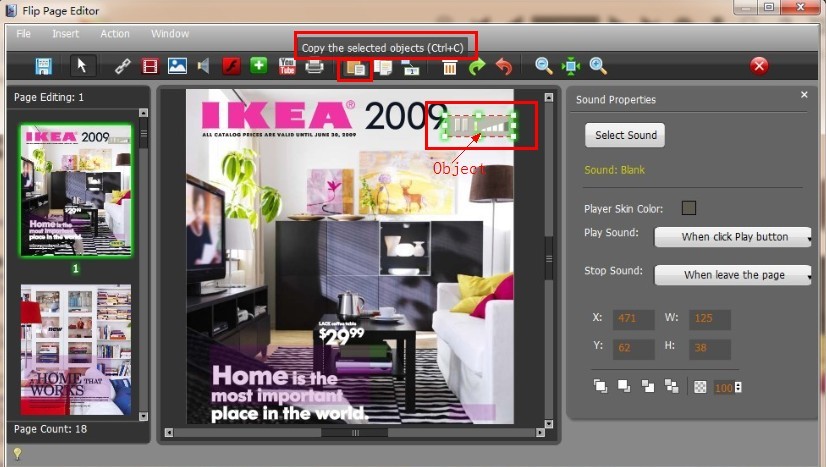Click the light bulb tip icon
The width and height of the screenshot is (826, 467).
17,454
